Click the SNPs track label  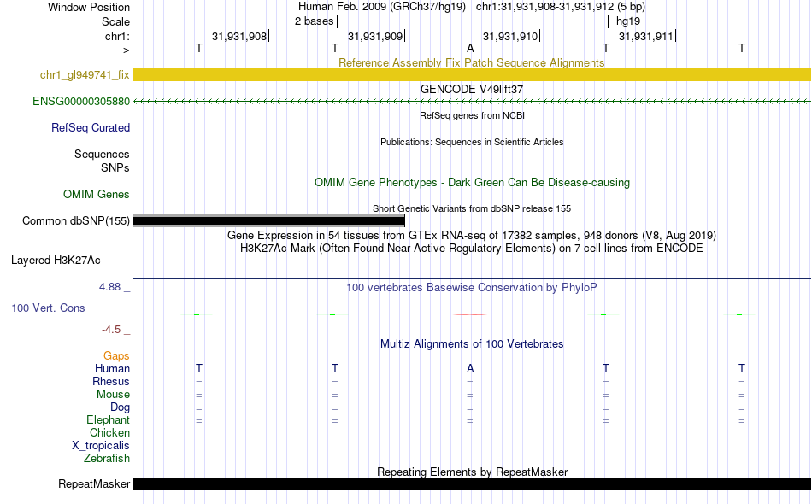pos(115,167)
